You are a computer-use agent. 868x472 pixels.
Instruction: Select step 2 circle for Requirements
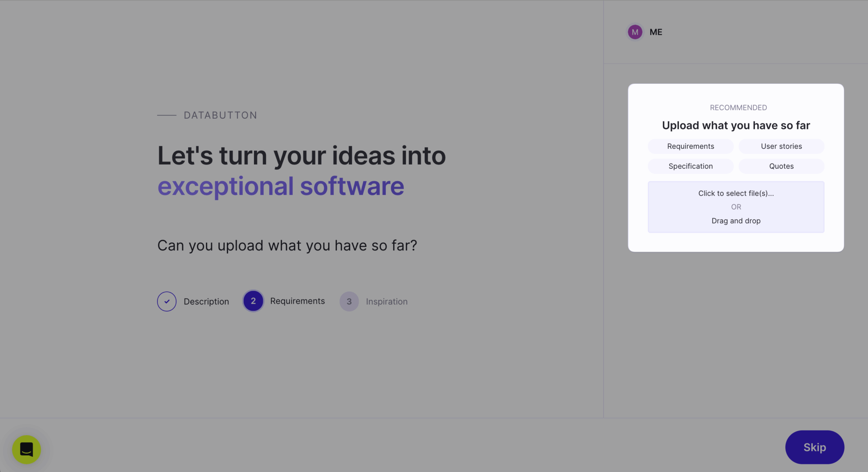pos(253,301)
